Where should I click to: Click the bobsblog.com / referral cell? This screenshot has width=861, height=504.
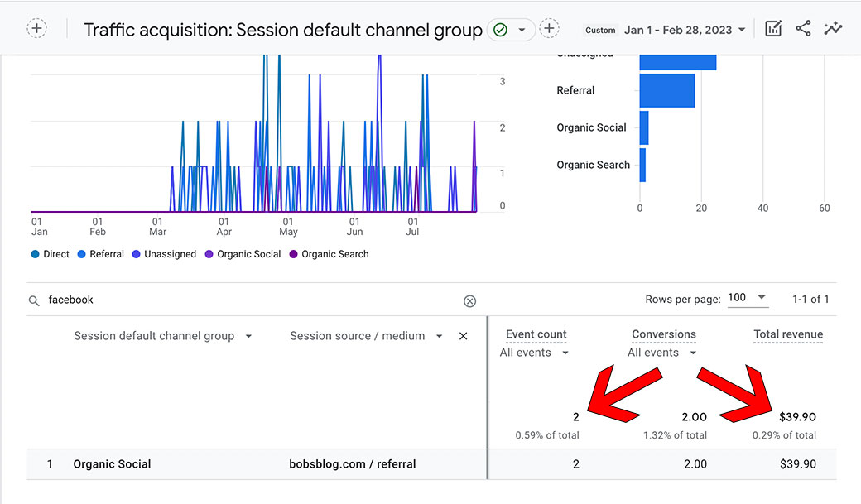[x=353, y=464]
